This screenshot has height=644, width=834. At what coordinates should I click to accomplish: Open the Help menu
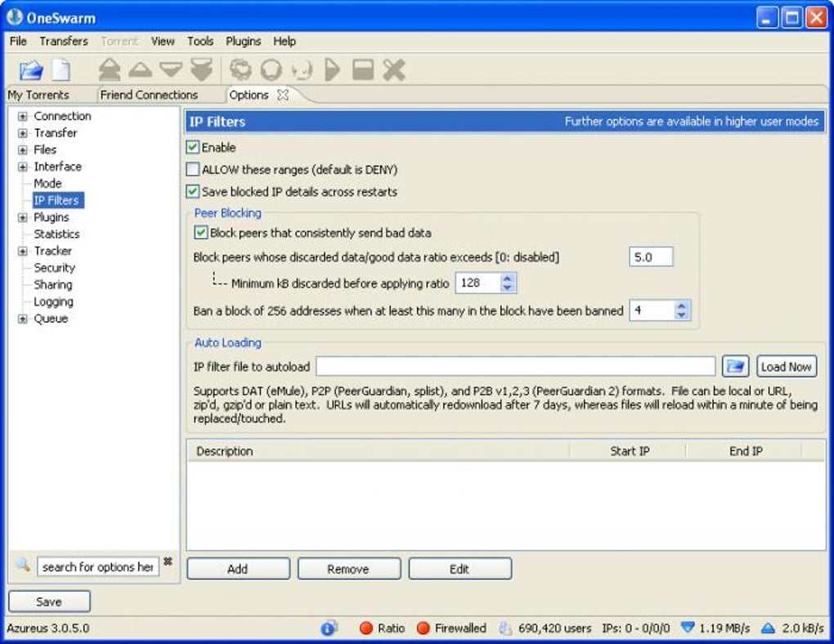pos(285,41)
